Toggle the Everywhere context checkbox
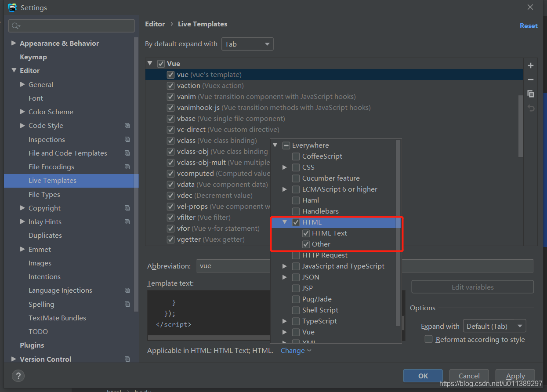The width and height of the screenshot is (547, 392). click(x=286, y=145)
